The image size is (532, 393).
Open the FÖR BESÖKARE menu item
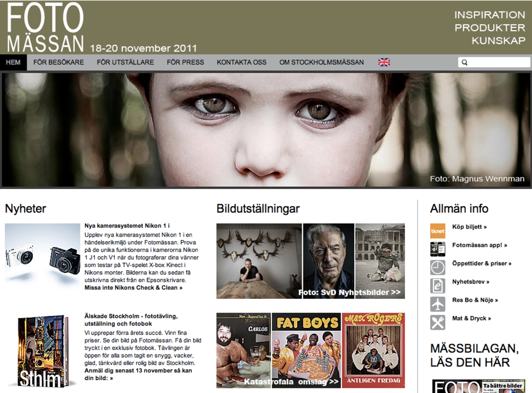[x=59, y=62]
